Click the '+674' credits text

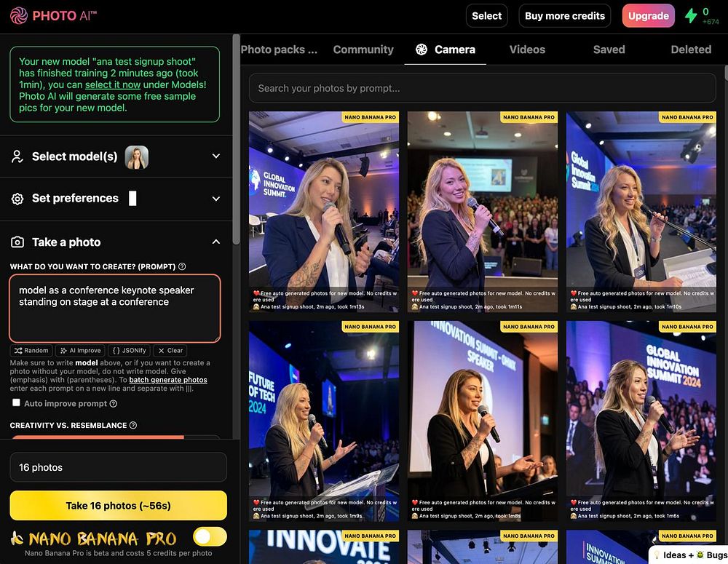pyautogui.click(x=711, y=22)
